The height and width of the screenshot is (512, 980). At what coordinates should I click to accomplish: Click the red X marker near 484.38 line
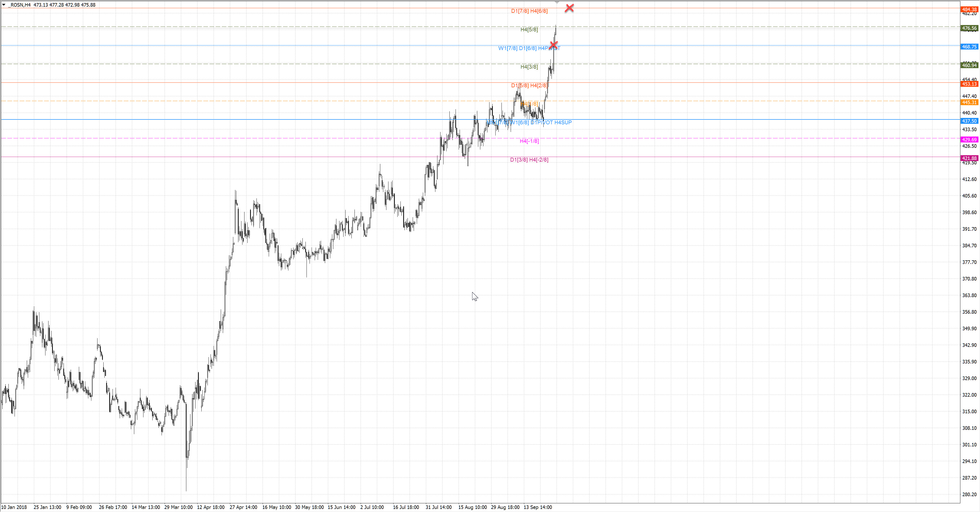(x=569, y=8)
